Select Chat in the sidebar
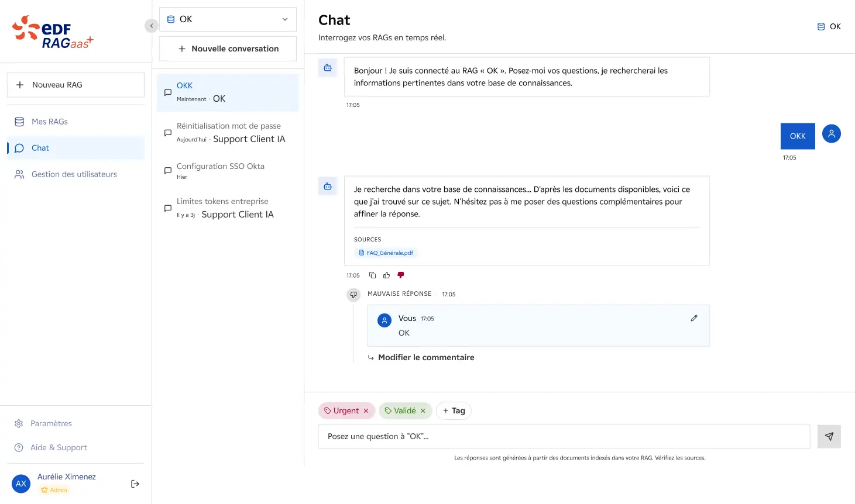This screenshot has width=855, height=504. (x=76, y=148)
